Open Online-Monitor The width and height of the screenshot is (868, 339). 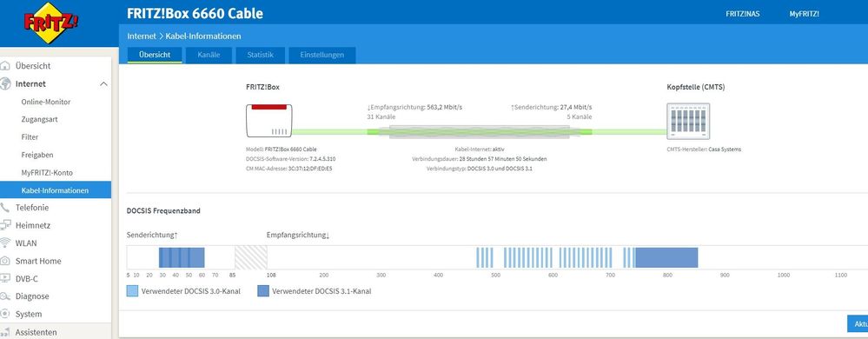click(46, 102)
